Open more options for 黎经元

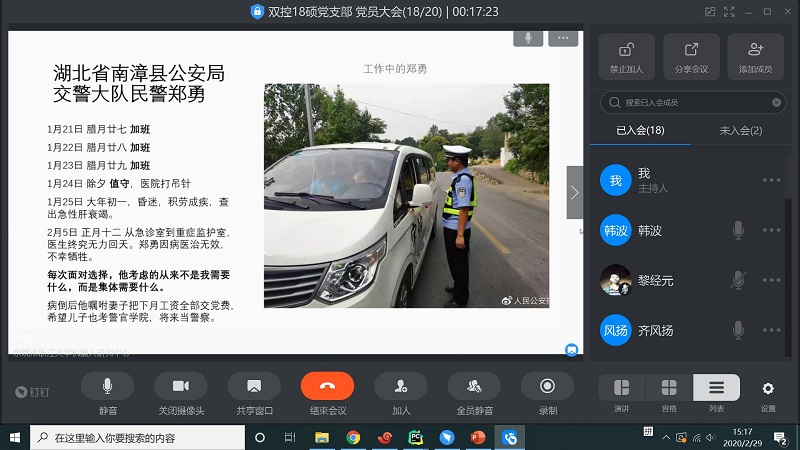(x=771, y=280)
